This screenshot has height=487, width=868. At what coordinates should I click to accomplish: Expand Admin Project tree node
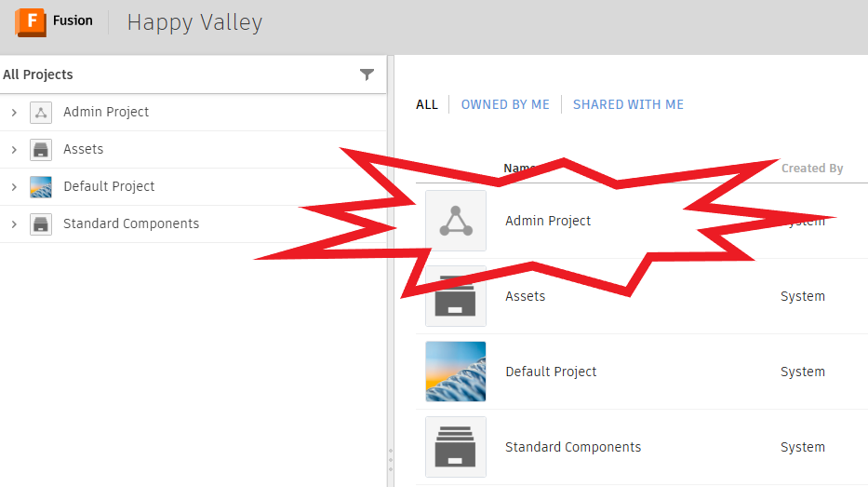14,113
